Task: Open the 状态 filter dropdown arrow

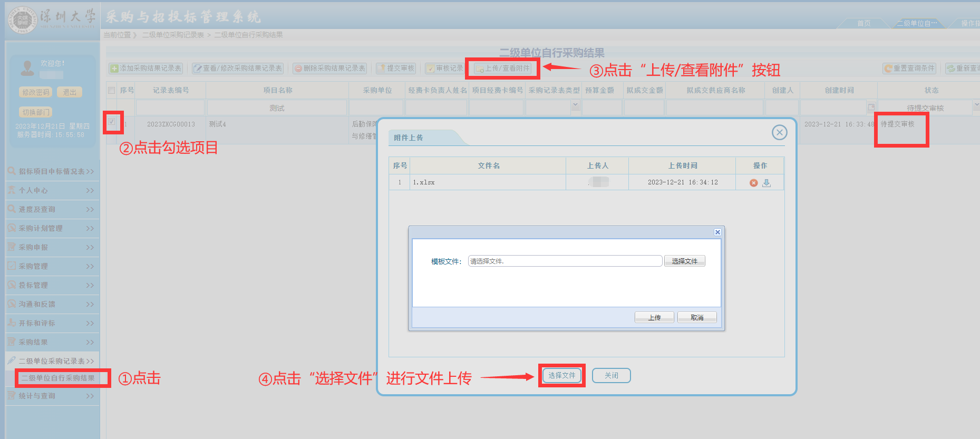Action: pyautogui.click(x=976, y=106)
